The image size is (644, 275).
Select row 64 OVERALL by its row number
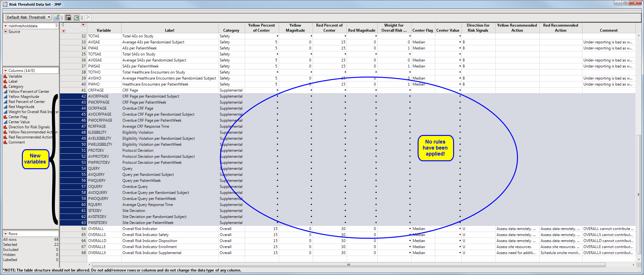click(x=83, y=229)
